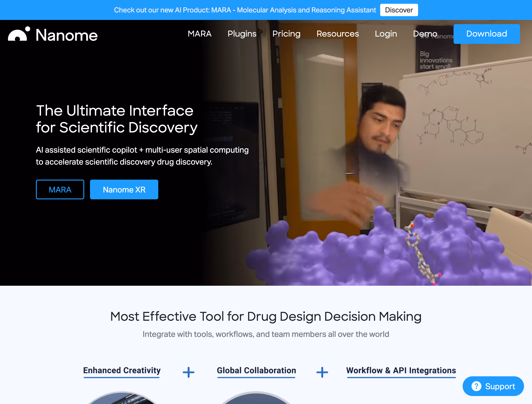
Task: Click the Nanome logo icon
Action: [x=19, y=34]
